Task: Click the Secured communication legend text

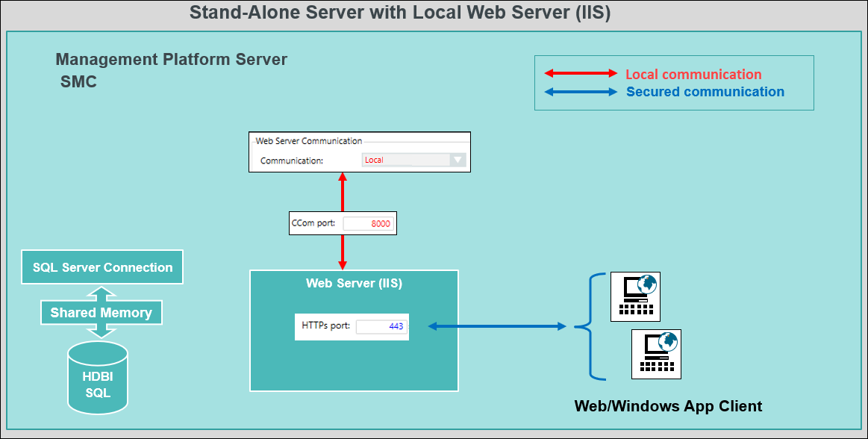Action: click(x=705, y=92)
